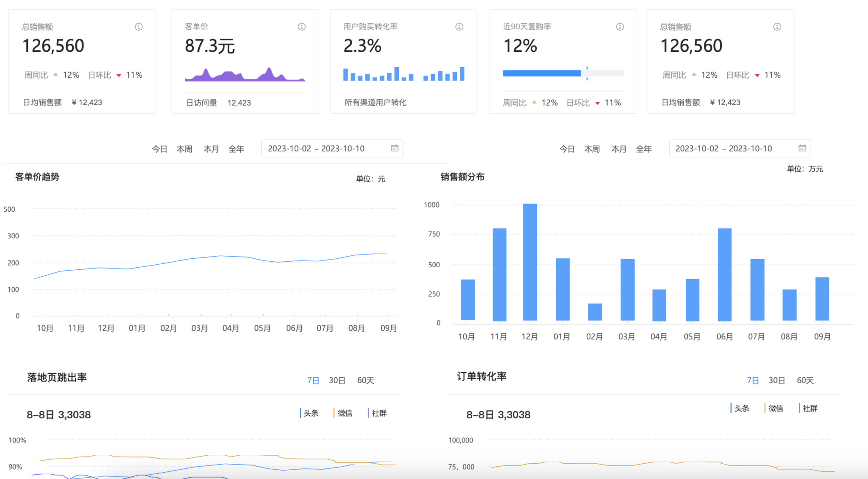
Task: Switch 订单转化率 to 60天
Action: coord(805,381)
